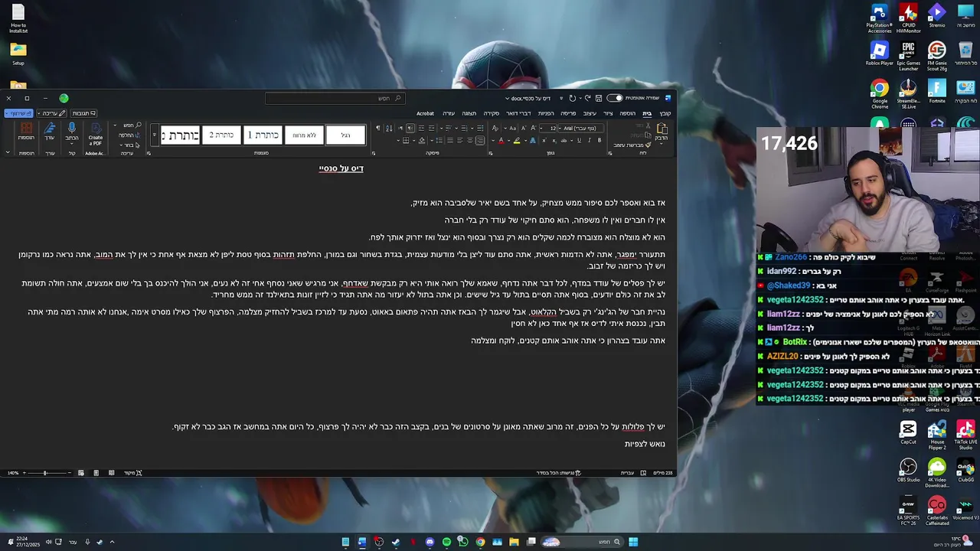This screenshot has width=980, height=551.
Task: Click the Center alignment icon
Action: pos(469,141)
